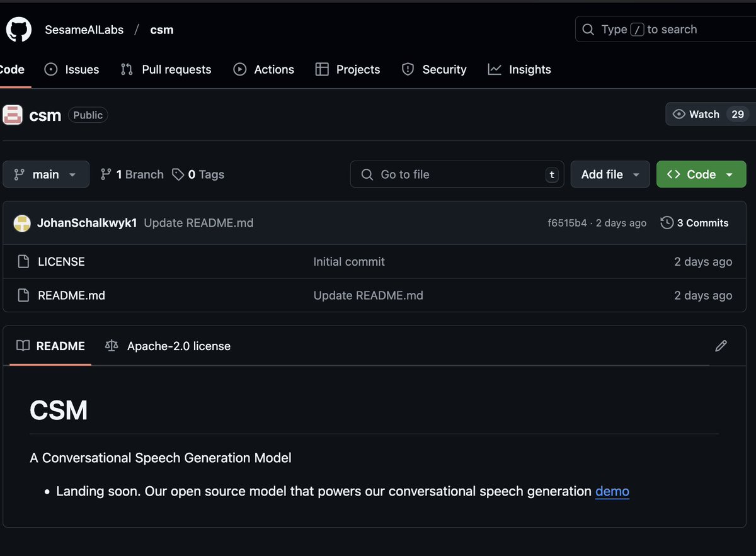Click JohanSchalkwyk1's profile avatar
The width and height of the screenshot is (756, 556).
pos(21,223)
